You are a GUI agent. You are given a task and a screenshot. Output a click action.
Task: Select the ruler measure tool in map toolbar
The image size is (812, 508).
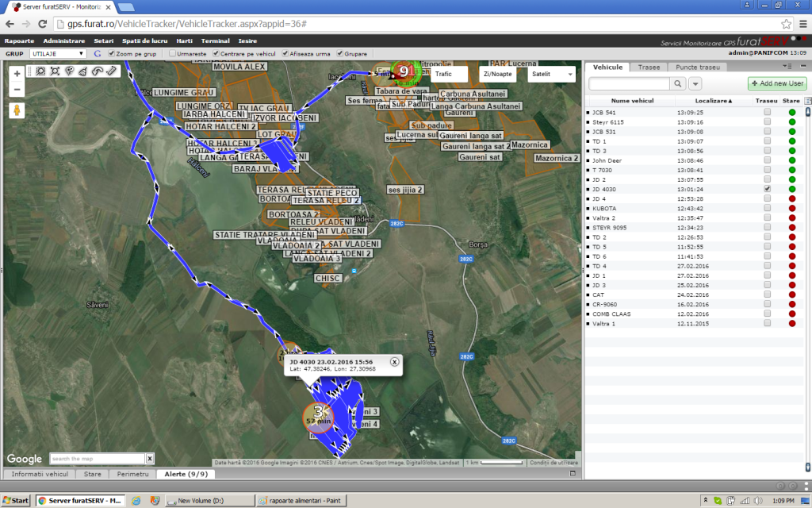coord(112,71)
